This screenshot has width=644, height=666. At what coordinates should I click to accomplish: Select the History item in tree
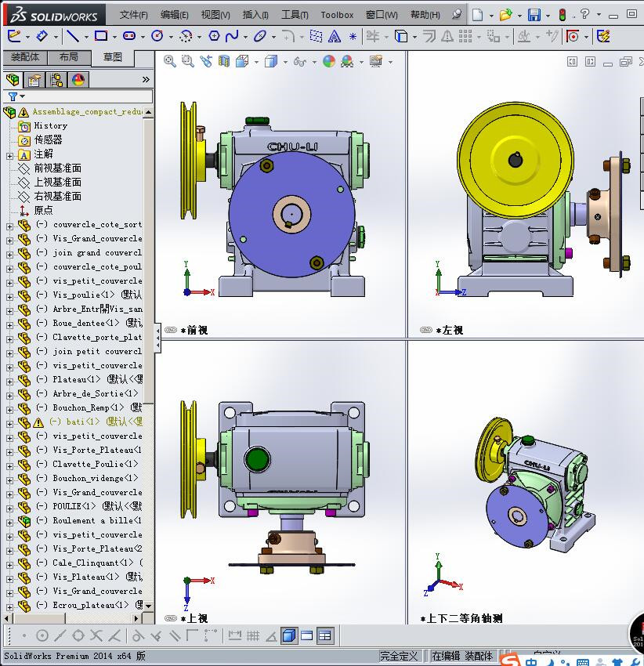coord(51,125)
